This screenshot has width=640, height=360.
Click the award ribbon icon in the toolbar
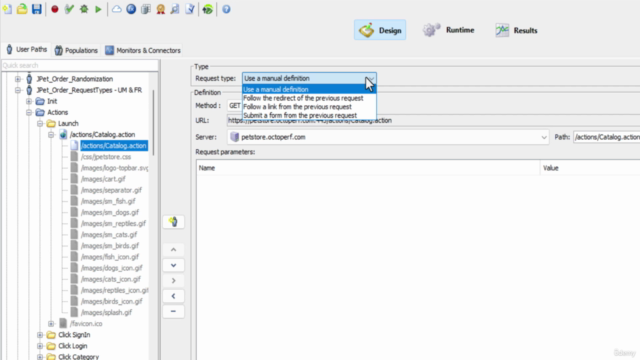pyautogui.click(x=160, y=9)
